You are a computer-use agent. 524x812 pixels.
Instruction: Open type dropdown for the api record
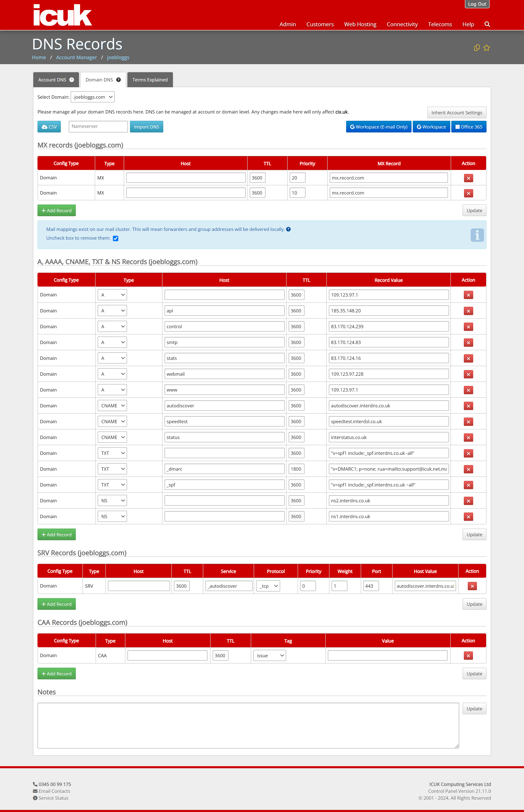pyautogui.click(x=112, y=311)
